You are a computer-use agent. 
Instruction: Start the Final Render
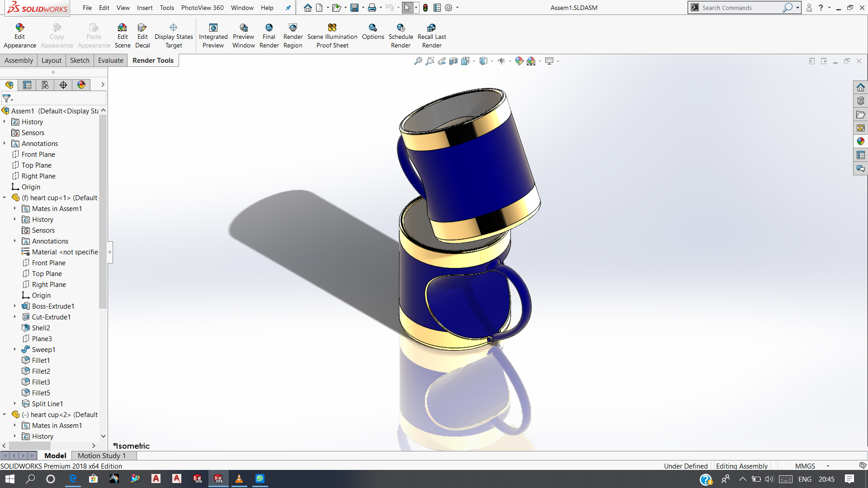[x=269, y=36]
